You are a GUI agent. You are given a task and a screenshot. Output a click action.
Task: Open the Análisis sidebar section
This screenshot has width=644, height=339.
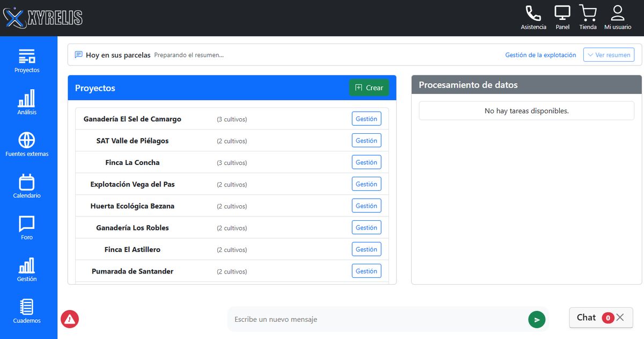[27, 103]
